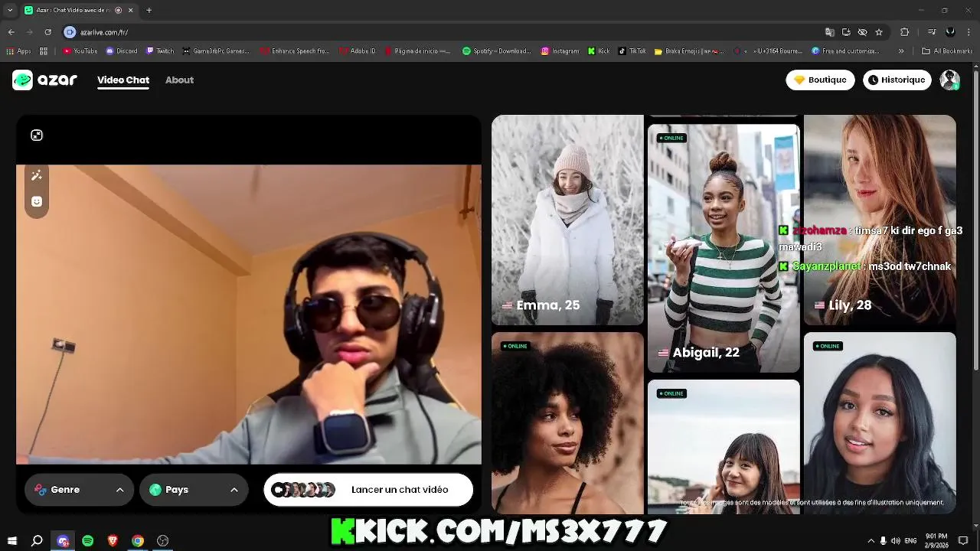
Task: Click the profile avatar on the Azar header
Action: click(x=950, y=80)
